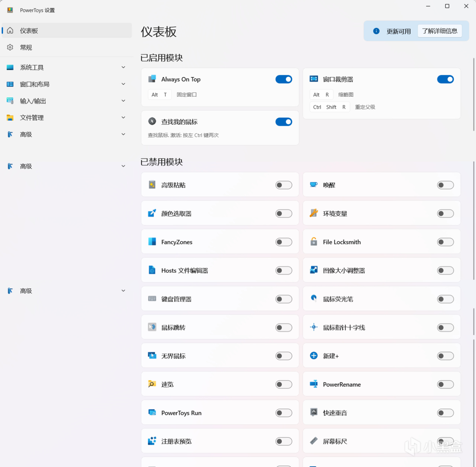Click the 已禁用模块 section heading
The height and width of the screenshot is (467, 476).
point(162,162)
